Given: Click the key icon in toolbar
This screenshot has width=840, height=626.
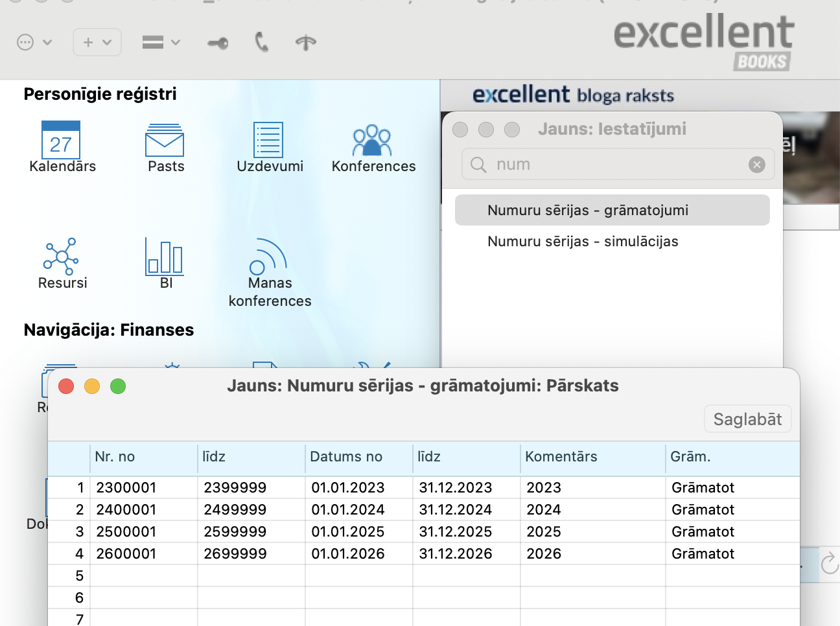Looking at the screenshot, I should [218, 43].
